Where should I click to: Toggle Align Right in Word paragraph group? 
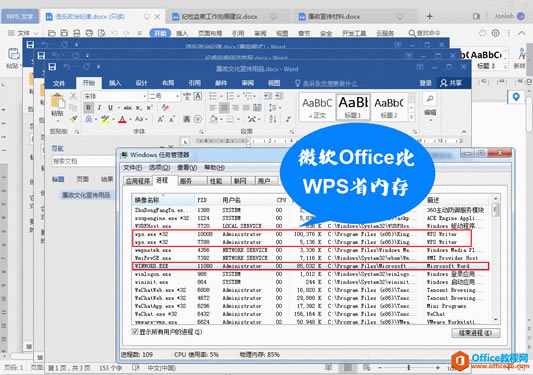[235, 108]
